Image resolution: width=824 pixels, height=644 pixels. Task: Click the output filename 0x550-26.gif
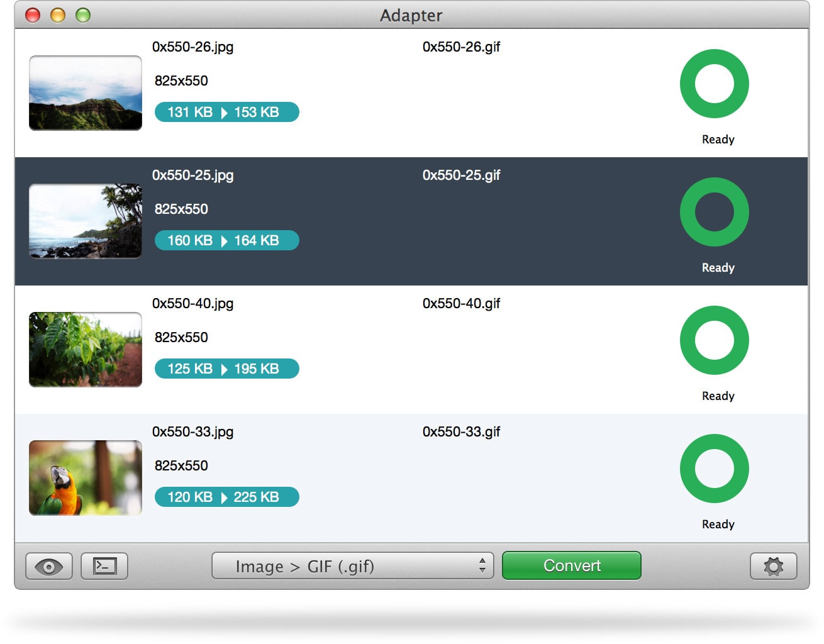(461, 47)
